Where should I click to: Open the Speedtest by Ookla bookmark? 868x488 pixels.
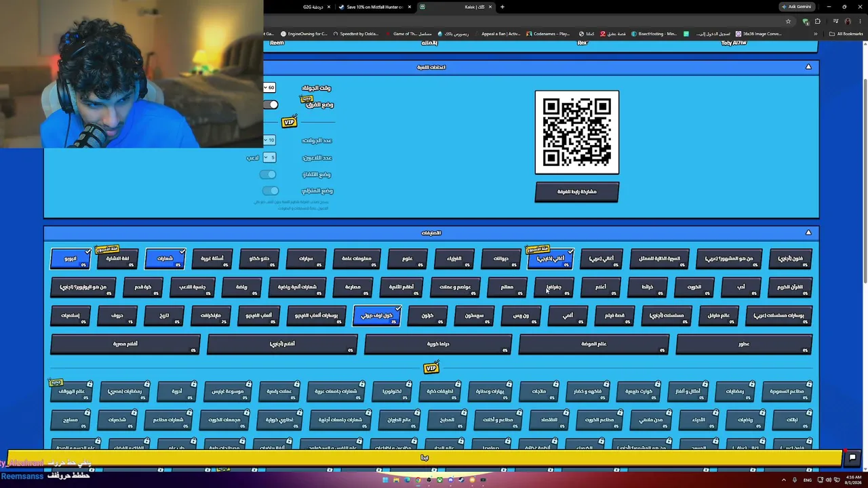tap(356, 34)
